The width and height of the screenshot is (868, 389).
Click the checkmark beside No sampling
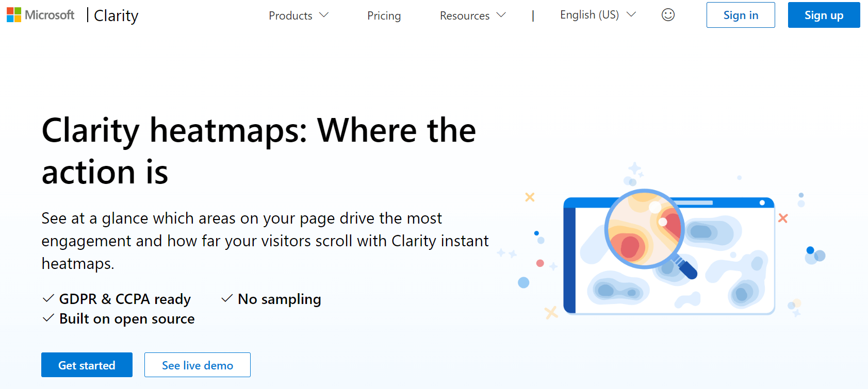(x=226, y=299)
